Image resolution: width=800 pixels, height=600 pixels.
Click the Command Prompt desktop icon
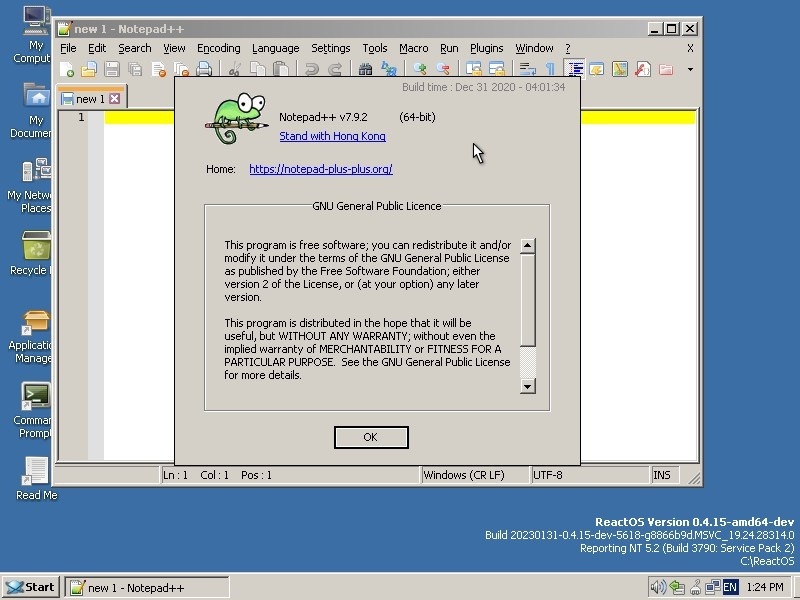(x=35, y=410)
